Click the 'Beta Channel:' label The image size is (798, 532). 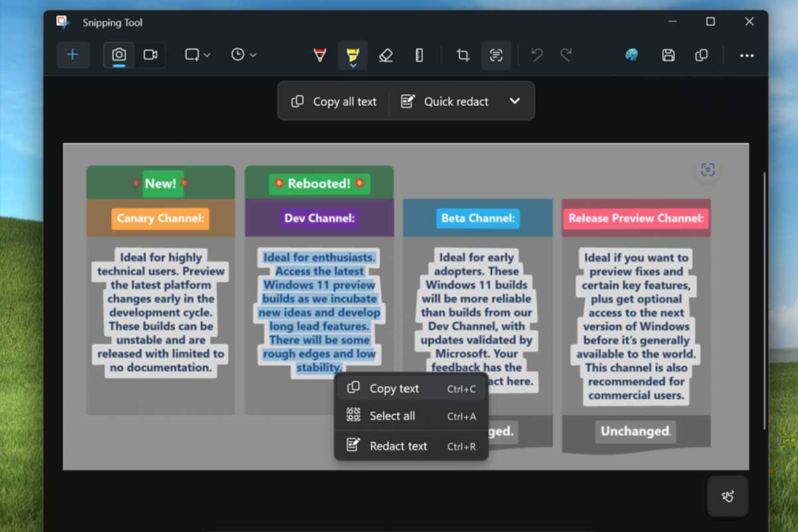point(478,218)
